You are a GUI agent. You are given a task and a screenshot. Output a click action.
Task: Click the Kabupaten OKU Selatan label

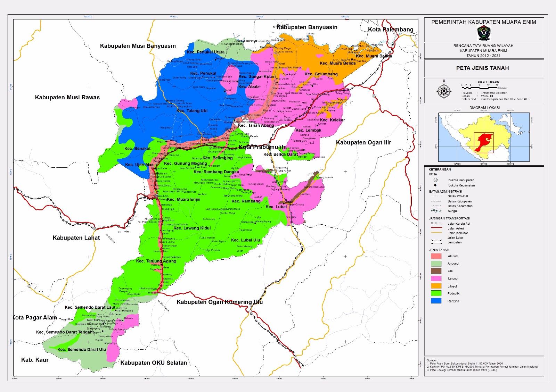(154, 363)
